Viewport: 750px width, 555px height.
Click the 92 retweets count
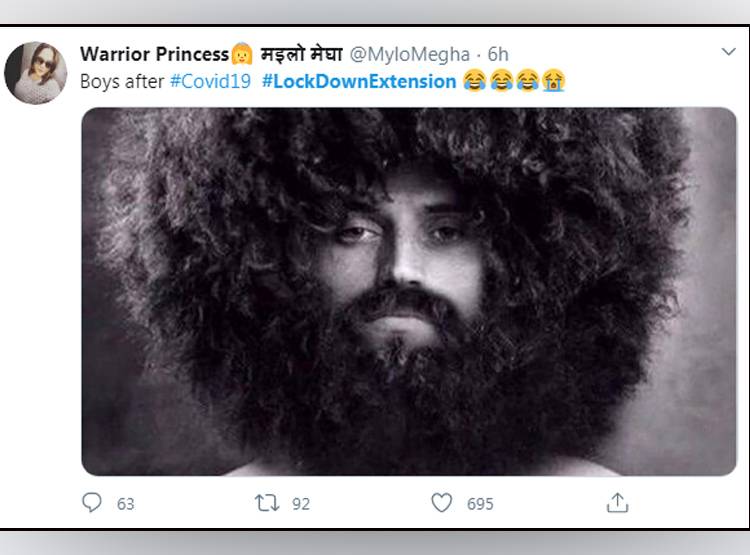[301, 503]
